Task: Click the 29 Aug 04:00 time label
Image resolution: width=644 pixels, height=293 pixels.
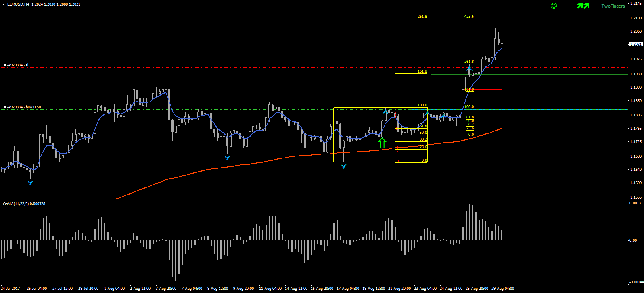Action: click(503, 289)
